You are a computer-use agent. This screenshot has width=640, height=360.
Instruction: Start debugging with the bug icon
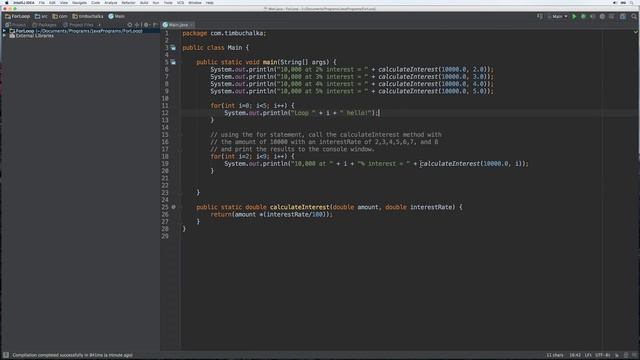coord(583,16)
